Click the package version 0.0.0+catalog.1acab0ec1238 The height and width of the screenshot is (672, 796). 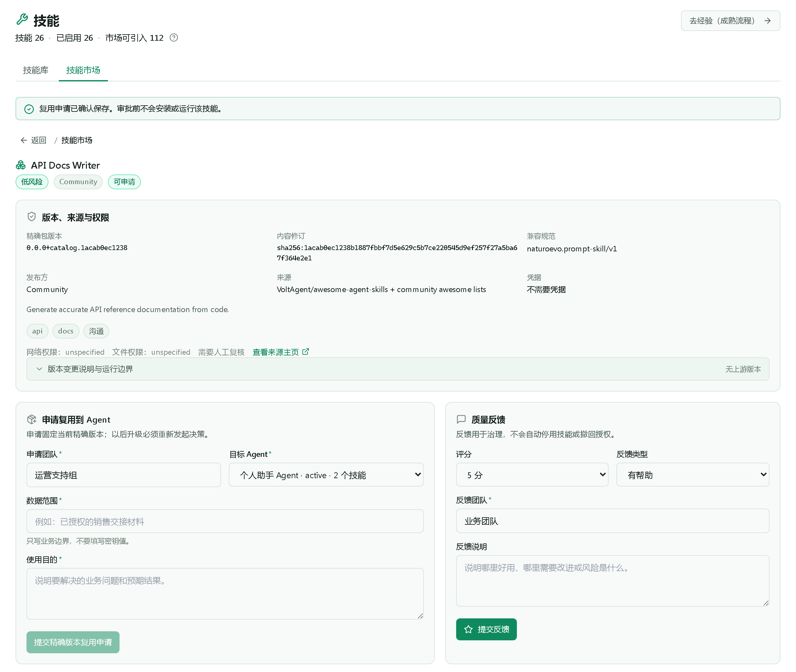tap(77, 247)
